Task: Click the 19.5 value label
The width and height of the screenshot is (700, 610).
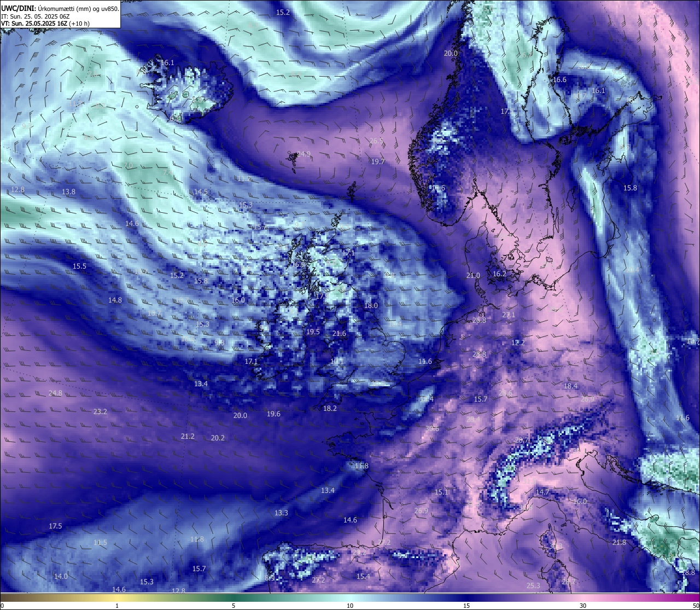Action: pos(313,332)
